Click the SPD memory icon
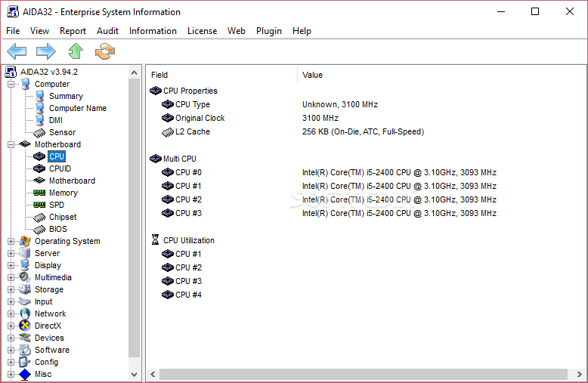The height and width of the screenshot is (383, 588). point(39,205)
